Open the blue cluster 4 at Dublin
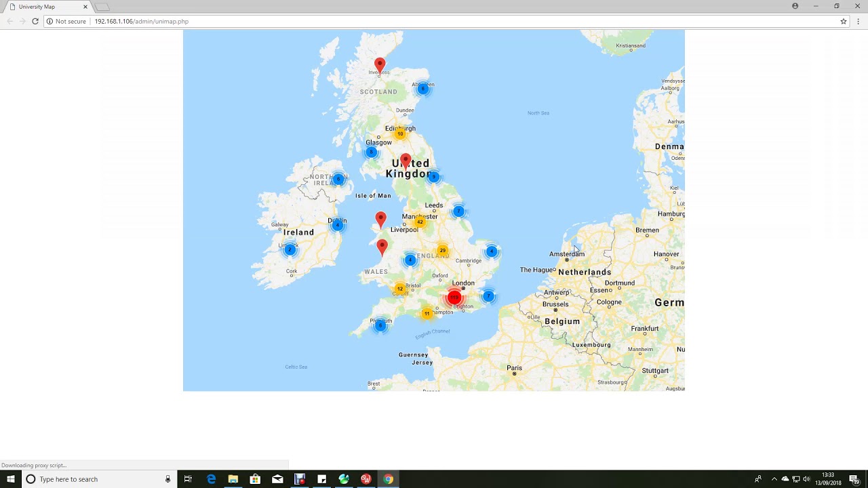 tap(337, 225)
